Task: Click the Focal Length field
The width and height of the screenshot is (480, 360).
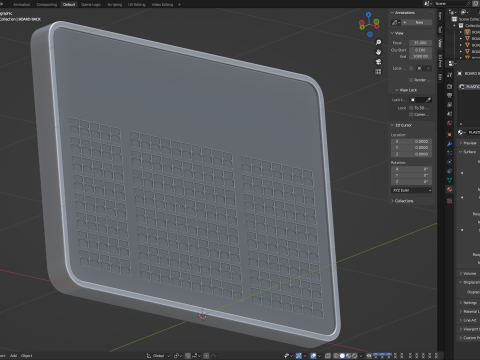Action: 420,43
